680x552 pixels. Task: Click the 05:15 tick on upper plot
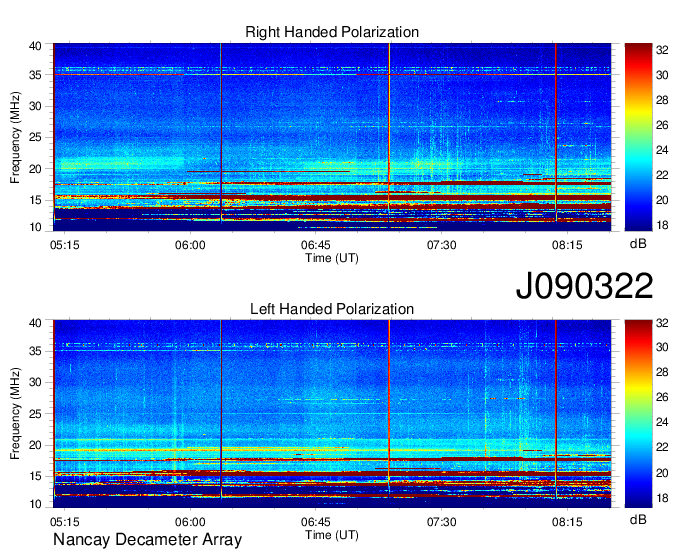coord(65,245)
